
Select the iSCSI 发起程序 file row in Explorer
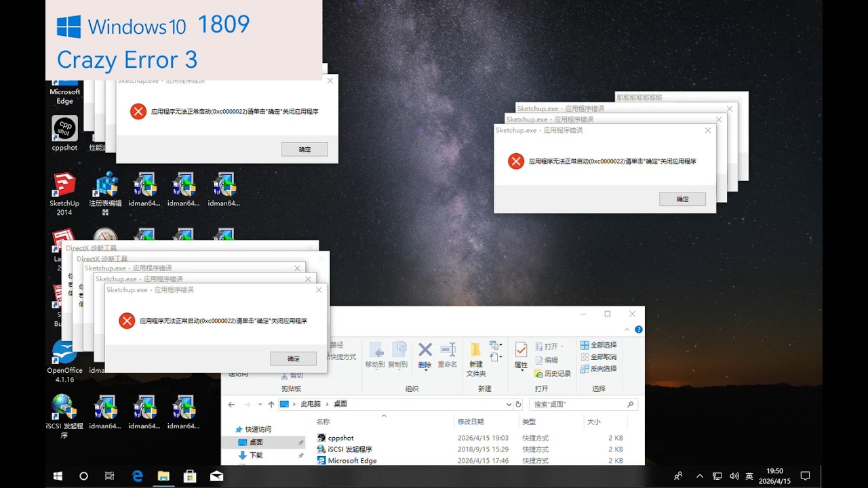click(470, 449)
